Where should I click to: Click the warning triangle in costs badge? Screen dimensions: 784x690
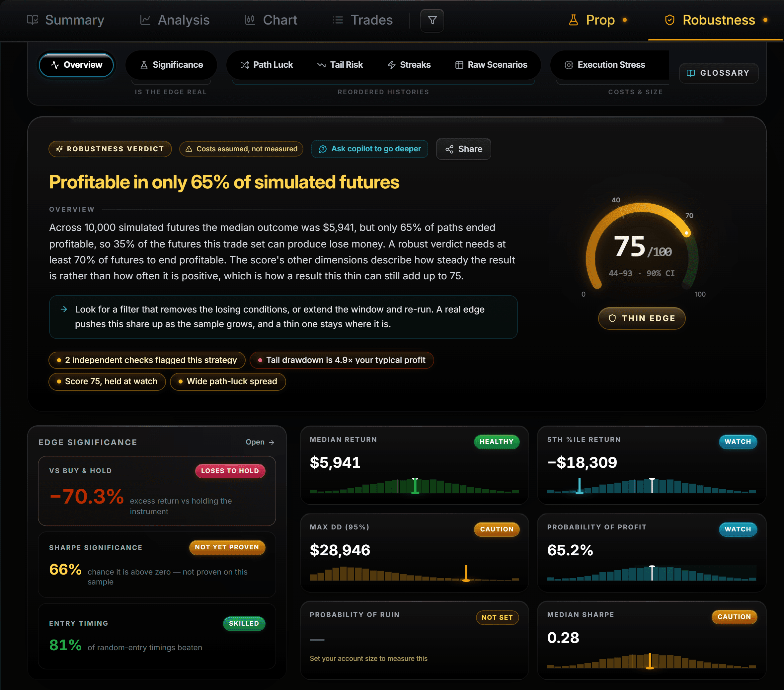tap(189, 149)
